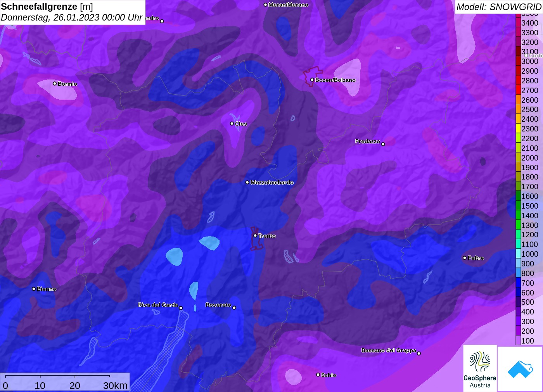Image resolution: width=543 pixels, height=392 pixels.
Task: Click the Schneefallgrenze [m] title
Action: click(x=47, y=7)
